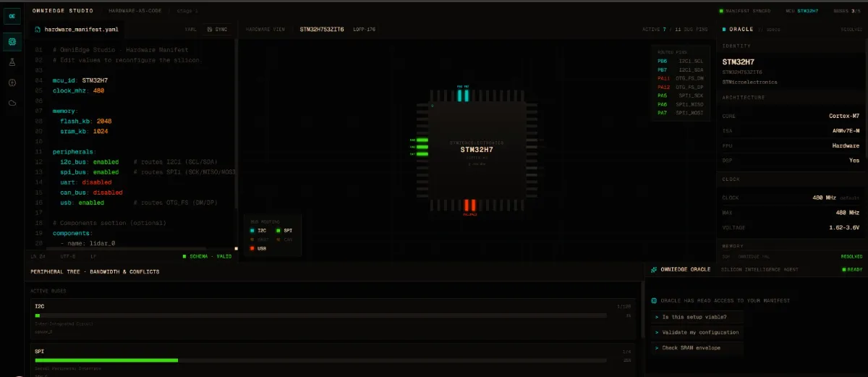
Task: Open the flask lab icon in sidebar
Action: click(x=12, y=63)
